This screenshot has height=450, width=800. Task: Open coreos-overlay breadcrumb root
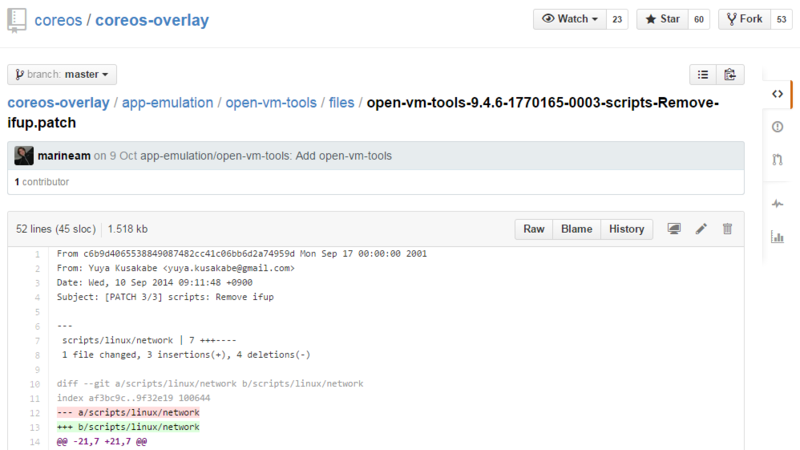tap(58, 103)
